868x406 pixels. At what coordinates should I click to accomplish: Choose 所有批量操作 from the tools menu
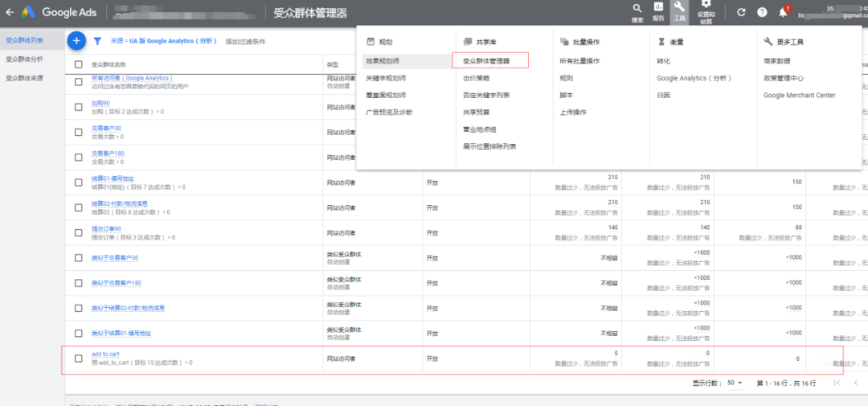click(579, 61)
